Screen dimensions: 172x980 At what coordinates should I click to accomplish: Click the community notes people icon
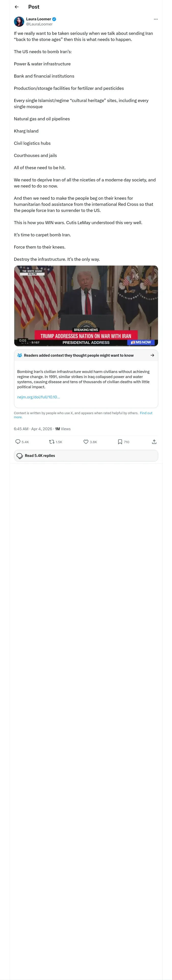pos(20,355)
